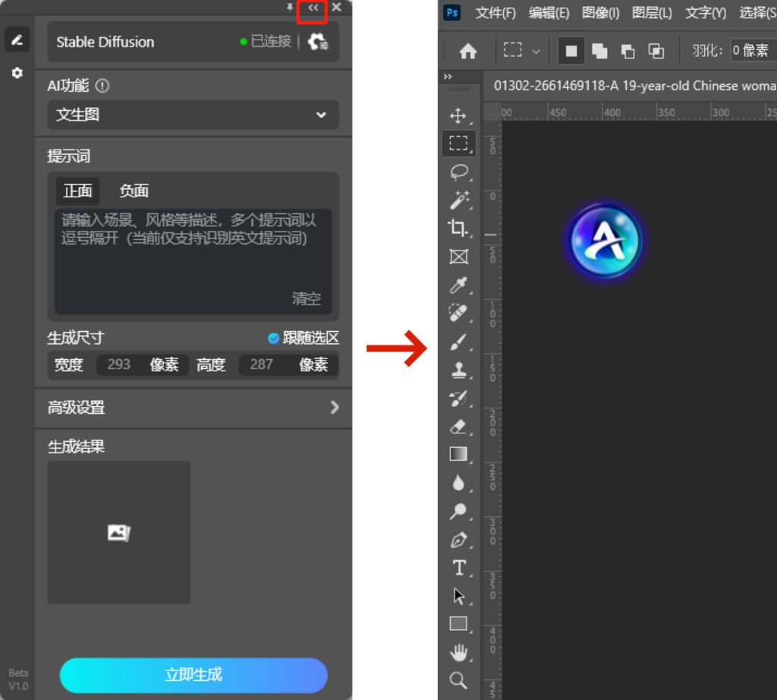
Task: Select the Spot Healing Brush tool
Action: click(x=458, y=314)
